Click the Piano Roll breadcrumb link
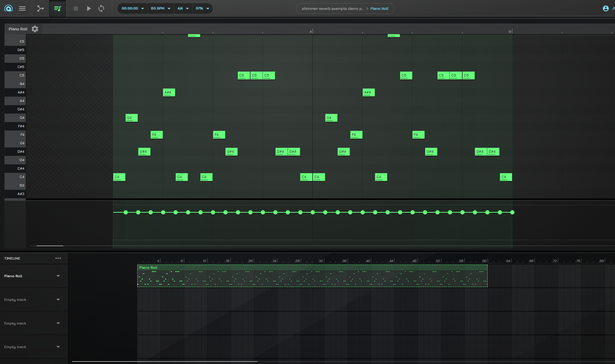This screenshot has height=364, width=615. [x=379, y=8]
